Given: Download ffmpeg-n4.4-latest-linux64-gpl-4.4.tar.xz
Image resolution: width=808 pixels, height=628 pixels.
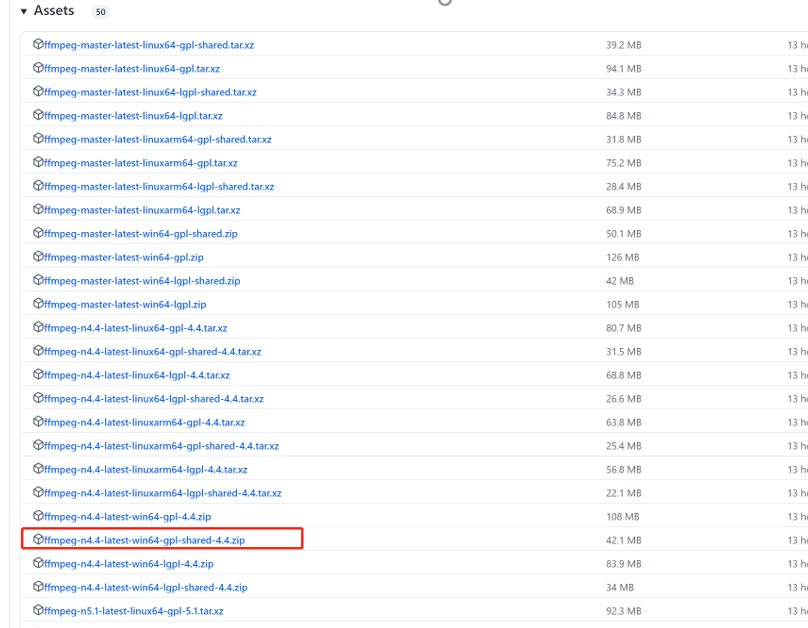Looking at the screenshot, I should pos(136,328).
